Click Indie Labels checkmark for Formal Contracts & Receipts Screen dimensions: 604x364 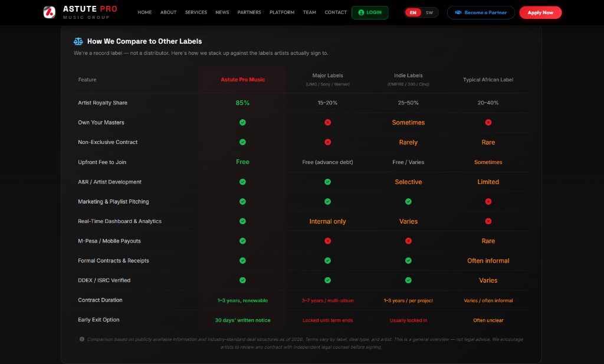click(x=408, y=260)
